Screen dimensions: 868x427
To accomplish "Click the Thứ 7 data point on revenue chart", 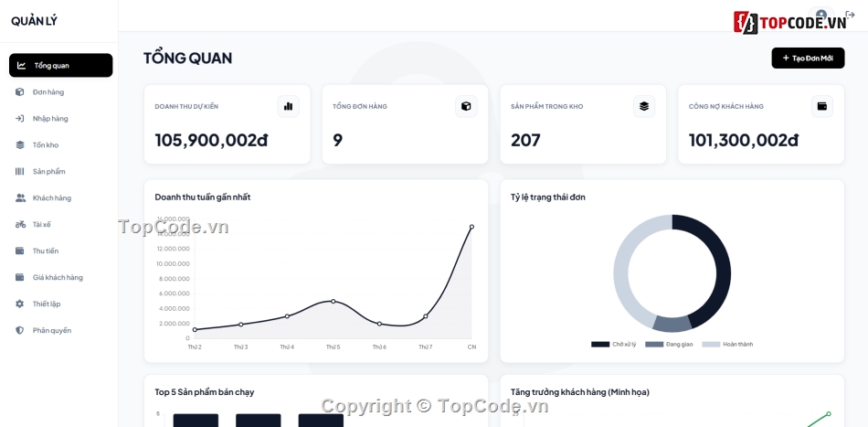I will pos(425,316).
